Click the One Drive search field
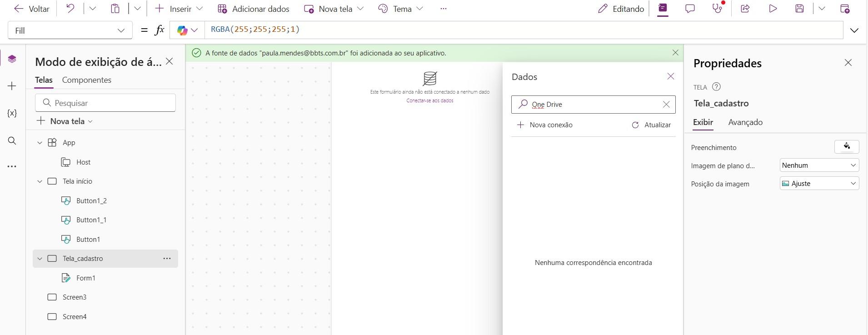Viewport: 868px width, 335px height. click(x=594, y=105)
